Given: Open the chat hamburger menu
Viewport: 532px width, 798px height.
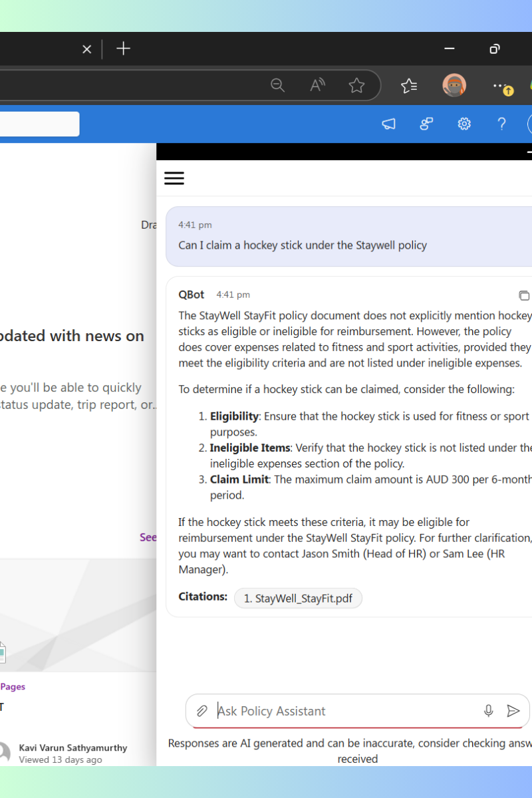Looking at the screenshot, I should click(x=174, y=178).
